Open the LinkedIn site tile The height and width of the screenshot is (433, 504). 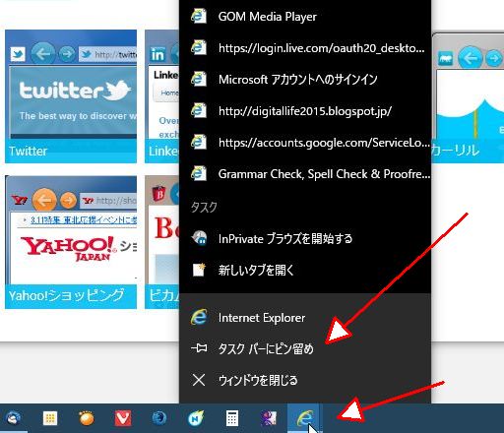tap(162, 96)
